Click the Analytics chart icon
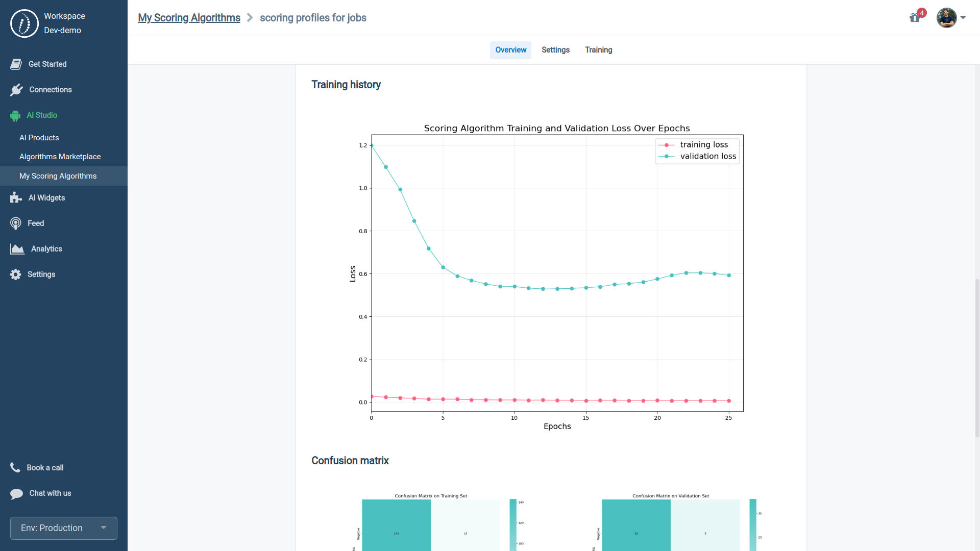980x551 pixels. pyautogui.click(x=17, y=249)
